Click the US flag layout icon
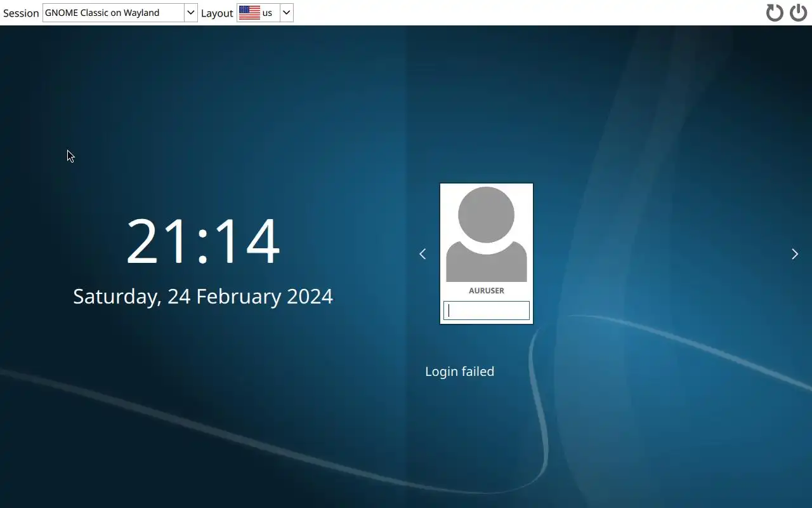Viewport: 812px width, 508px height. (249, 13)
